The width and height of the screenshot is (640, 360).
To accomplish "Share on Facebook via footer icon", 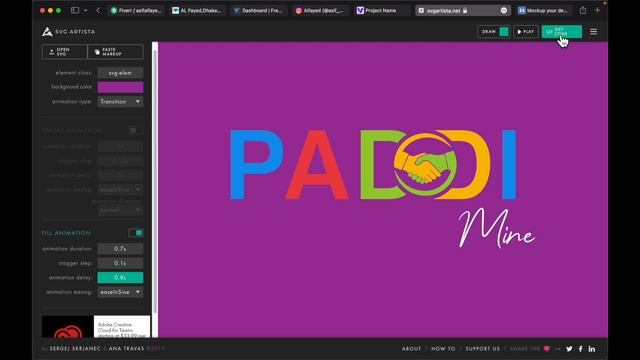I will click(x=581, y=349).
